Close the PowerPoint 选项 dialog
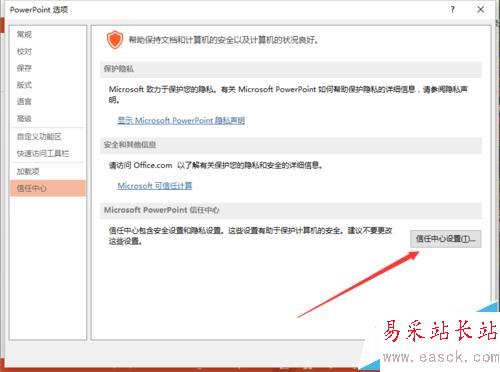500x372 pixels. point(480,9)
